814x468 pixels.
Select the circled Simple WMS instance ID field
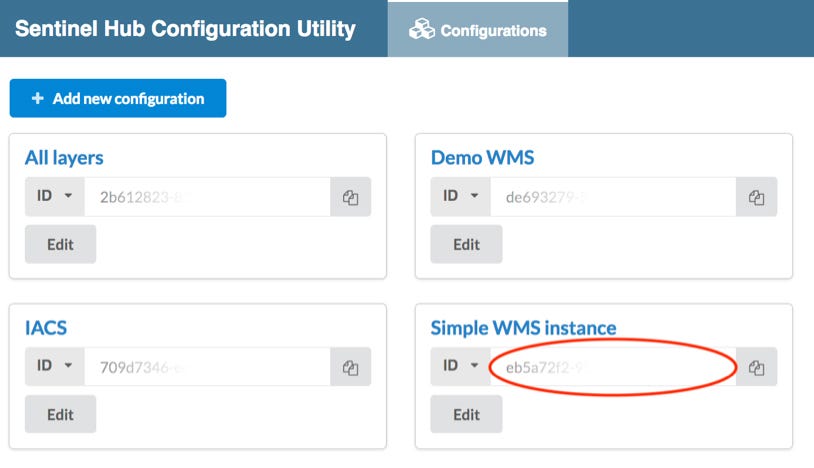[613, 367]
